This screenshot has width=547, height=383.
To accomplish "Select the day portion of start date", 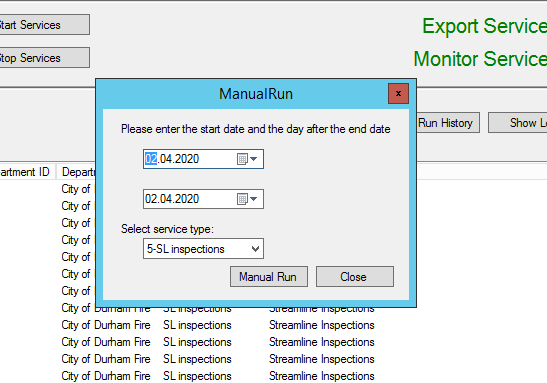I will [x=151, y=159].
